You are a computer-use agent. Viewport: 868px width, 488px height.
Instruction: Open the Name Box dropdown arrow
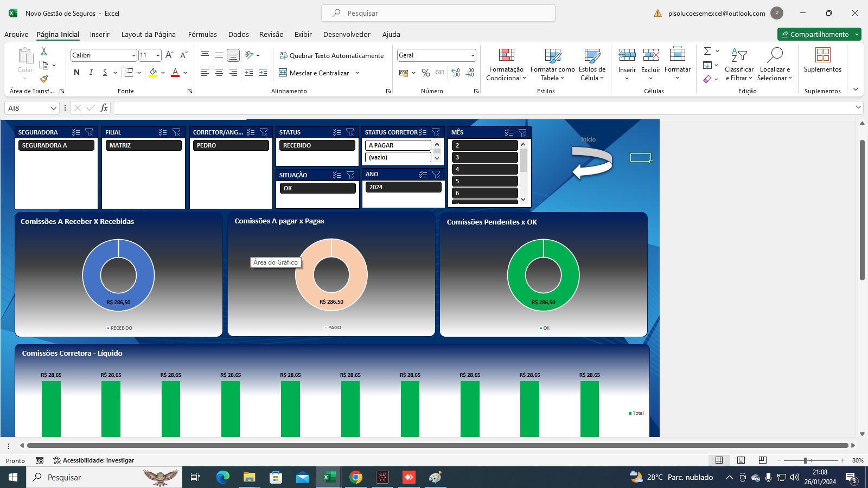pos(53,108)
